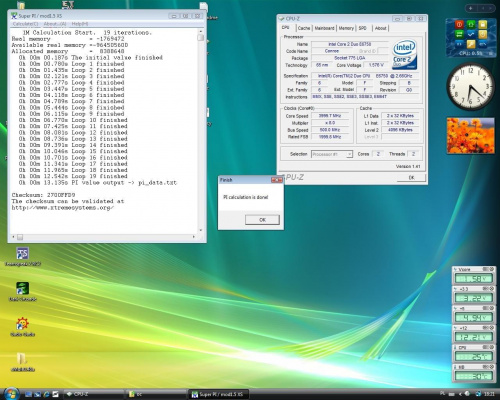Click the taskbar clock
Screen dimensions: 500x400
tap(489, 394)
